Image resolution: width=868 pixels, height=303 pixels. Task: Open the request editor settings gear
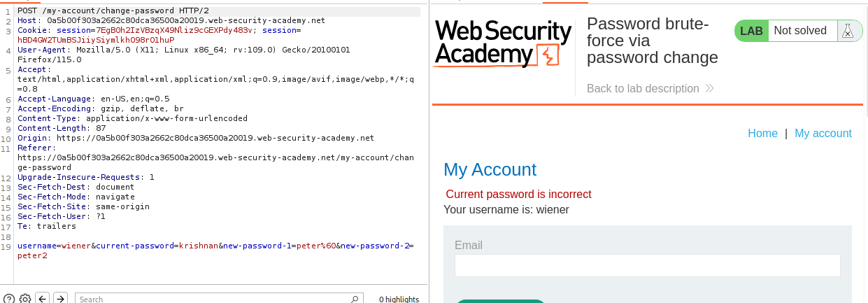(25, 299)
